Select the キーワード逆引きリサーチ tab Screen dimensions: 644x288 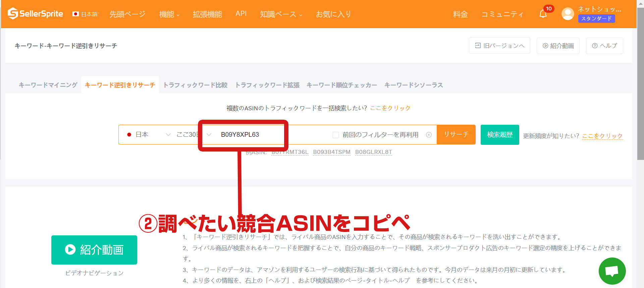coord(120,85)
